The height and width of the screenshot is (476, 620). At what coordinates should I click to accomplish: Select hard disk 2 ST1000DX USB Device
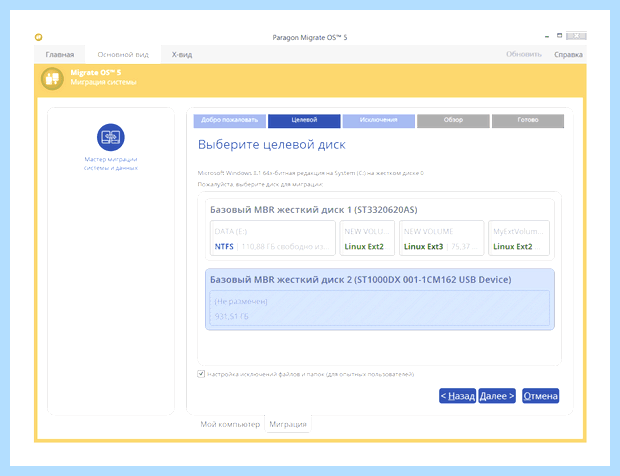pos(380,299)
